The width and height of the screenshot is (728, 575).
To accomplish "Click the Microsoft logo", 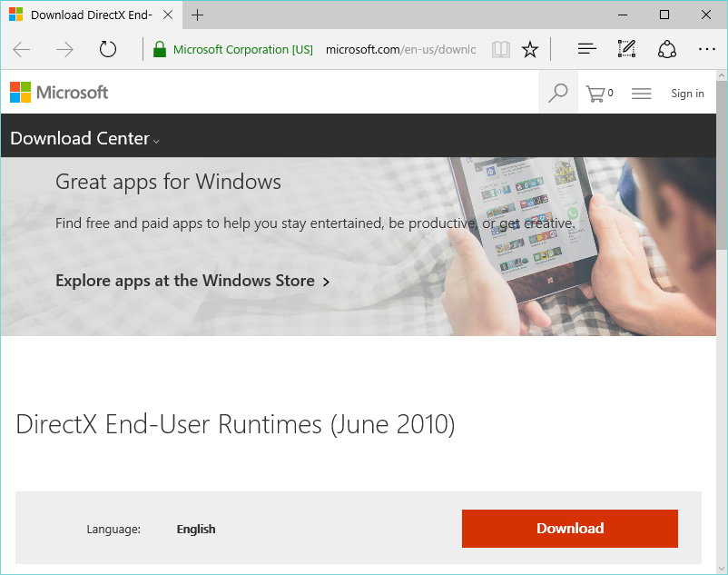I will [x=59, y=93].
